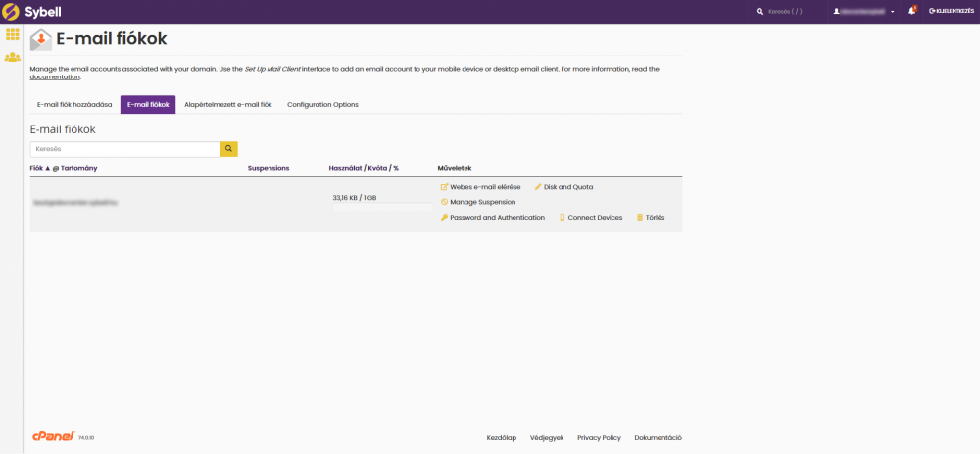980x454 pixels.
Task: Sort by the % column header
Action: [x=396, y=168]
